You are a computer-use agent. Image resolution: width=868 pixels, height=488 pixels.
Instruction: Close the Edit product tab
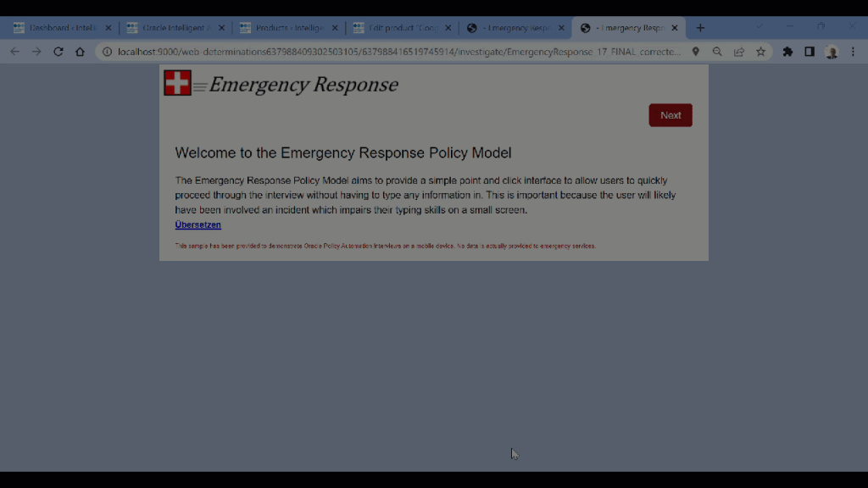[448, 28]
